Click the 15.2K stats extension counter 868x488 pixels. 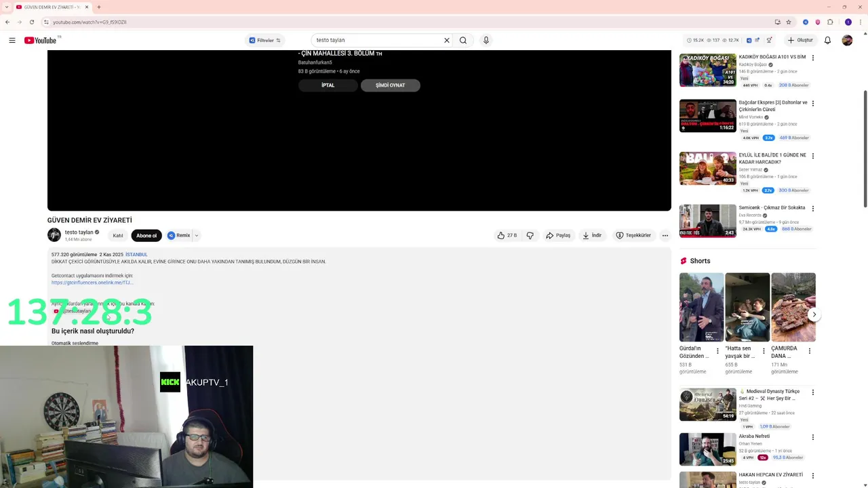click(x=695, y=40)
